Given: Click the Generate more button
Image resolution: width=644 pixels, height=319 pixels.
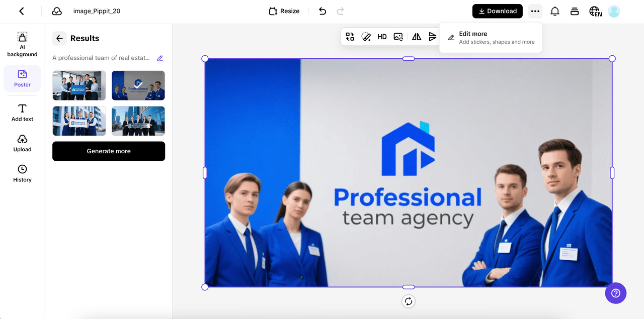Looking at the screenshot, I should (109, 151).
